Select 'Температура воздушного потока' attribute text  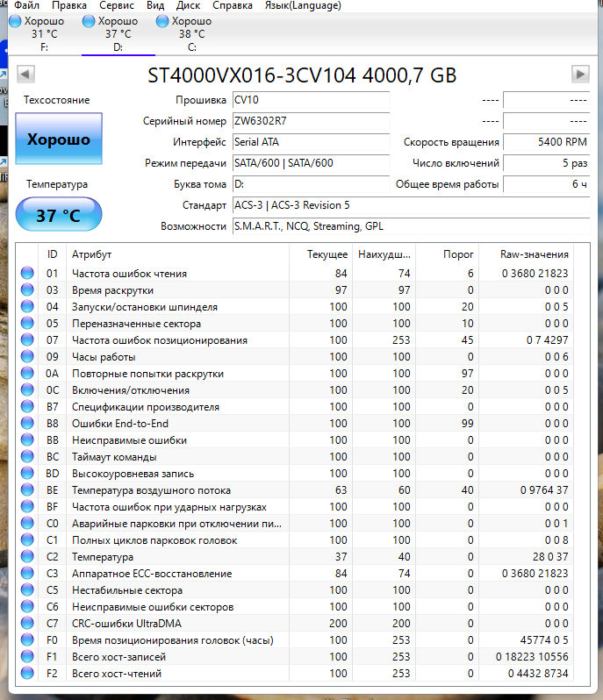coord(152,490)
